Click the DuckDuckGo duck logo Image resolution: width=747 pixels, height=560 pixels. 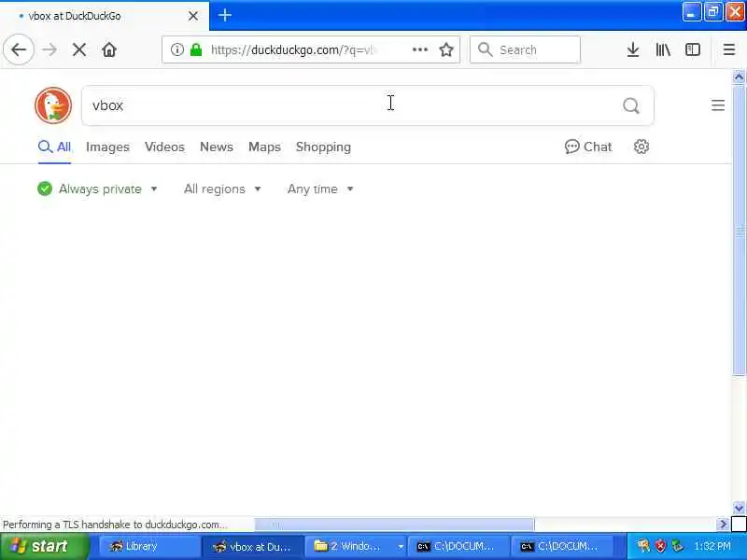pyautogui.click(x=53, y=105)
